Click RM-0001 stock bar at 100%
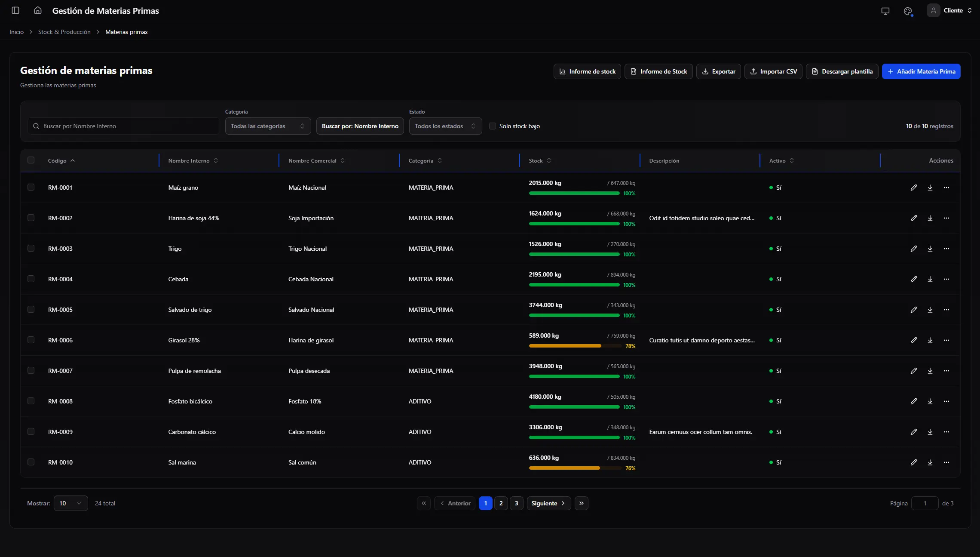980x557 pixels. [x=575, y=193]
